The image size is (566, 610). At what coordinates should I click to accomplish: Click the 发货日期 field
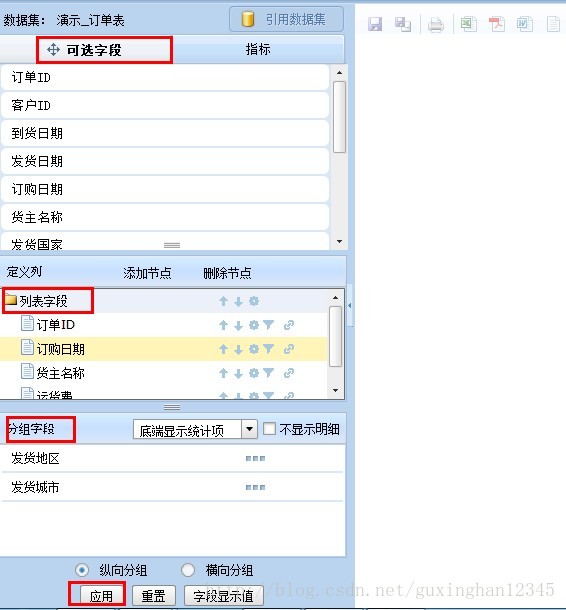165,161
